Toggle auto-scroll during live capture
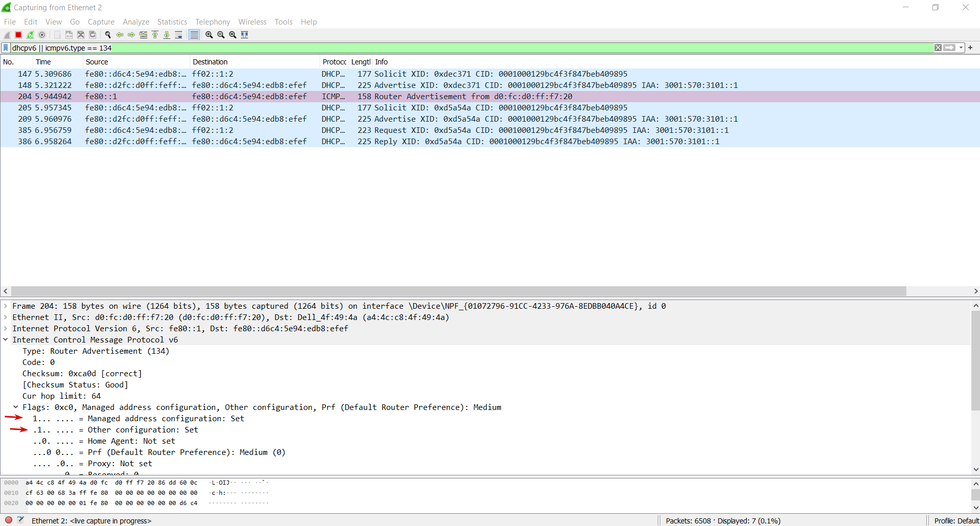The height and width of the screenshot is (526, 980). coord(179,35)
